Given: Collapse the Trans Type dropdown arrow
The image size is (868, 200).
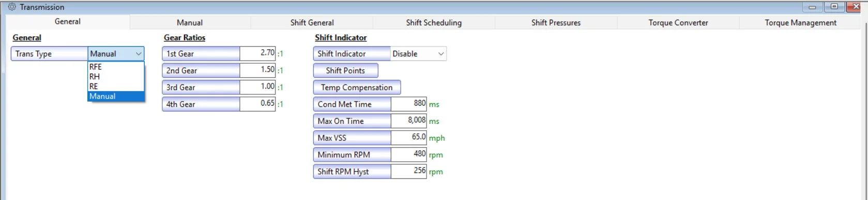Looking at the screenshot, I should (x=139, y=54).
